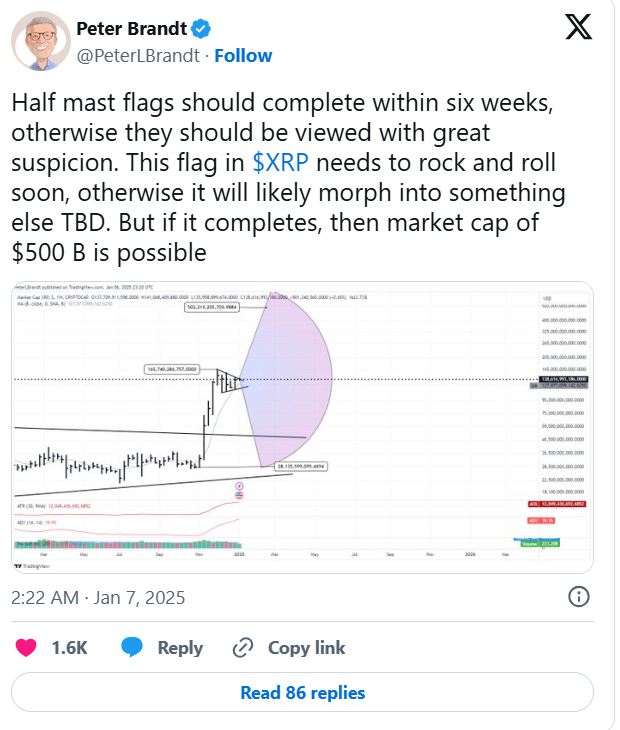Follow Peter Brandt
The height and width of the screenshot is (730, 620).
point(243,56)
